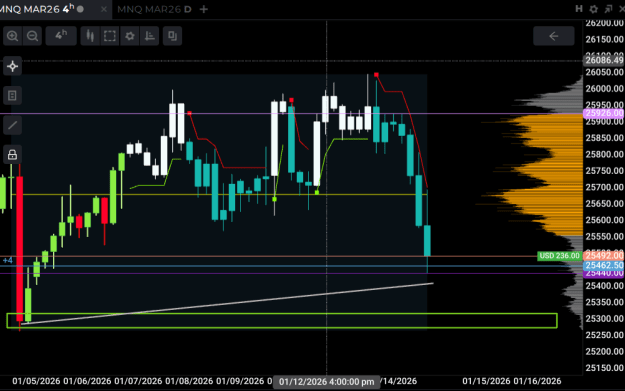The height and width of the screenshot is (391, 625).
Task: Select the 25926.00 pink price tag
Action: coord(604,113)
